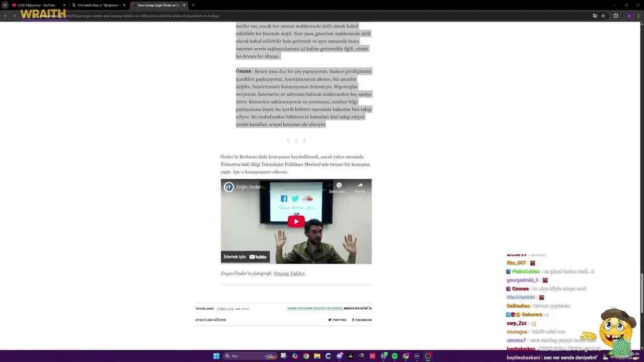Click the chat username sarp_Zzz
Screen dimensions: 644x362
[x=517, y=323]
